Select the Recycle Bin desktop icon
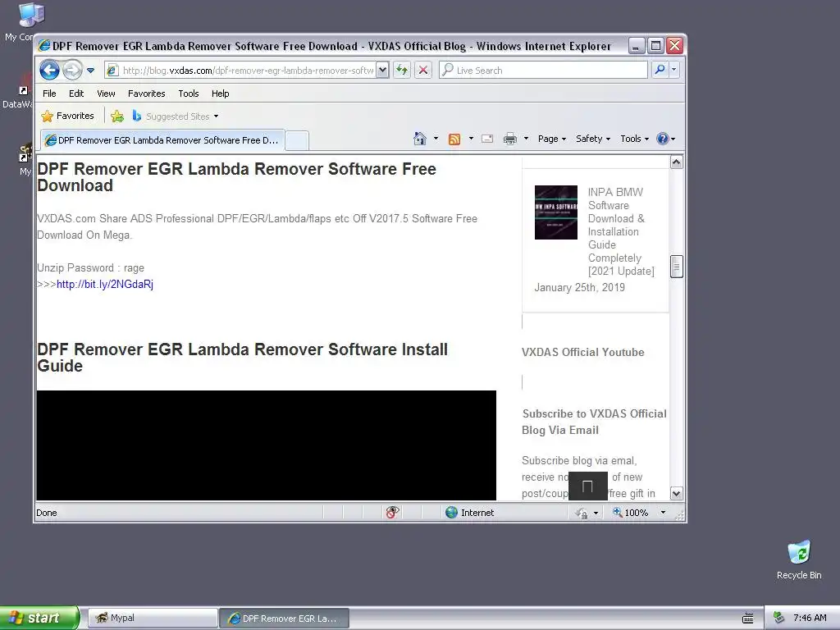 click(799, 559)
